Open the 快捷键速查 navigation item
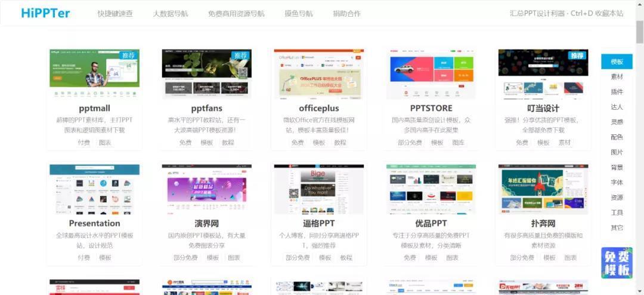 (115, 14)
